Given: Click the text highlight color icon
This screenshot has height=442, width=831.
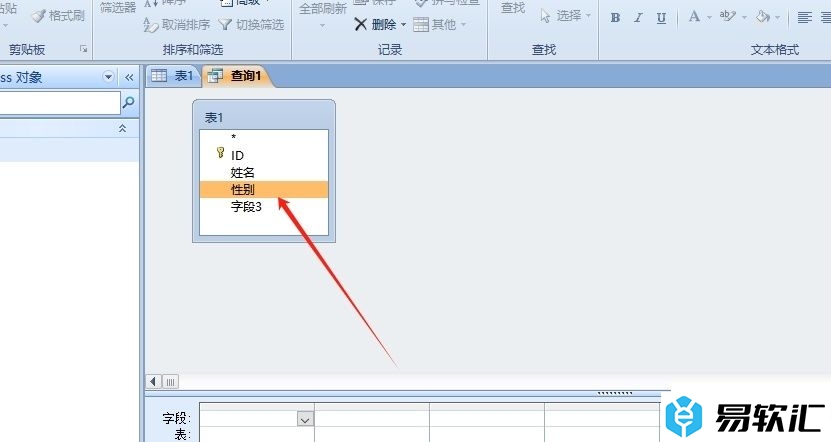Looking at the screenshot, I should (x=727, y=17).
